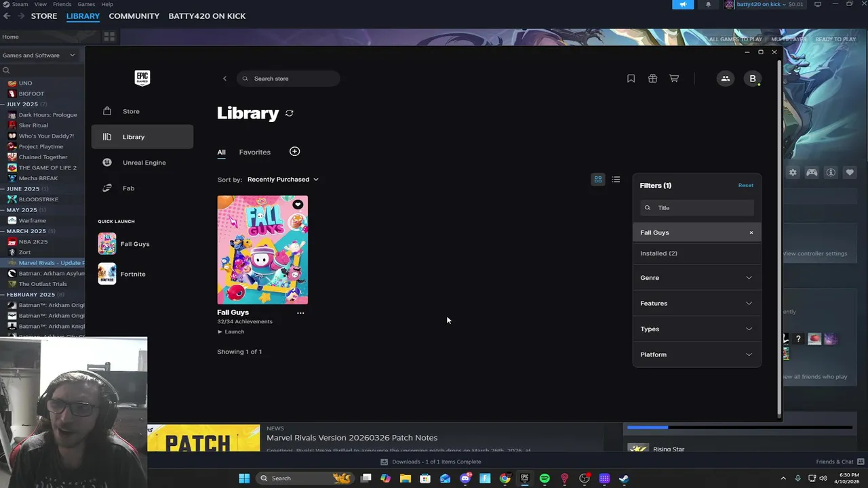
Task: Open Steam game info icon
Action: [830, 173]
